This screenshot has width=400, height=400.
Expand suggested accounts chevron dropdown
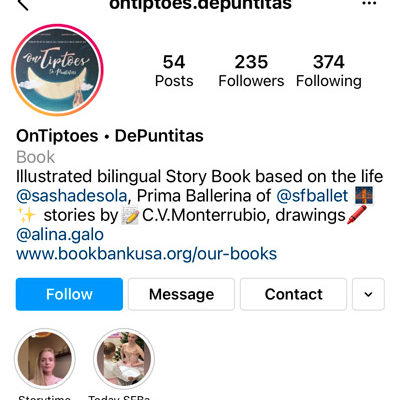(x=368, y=294)
